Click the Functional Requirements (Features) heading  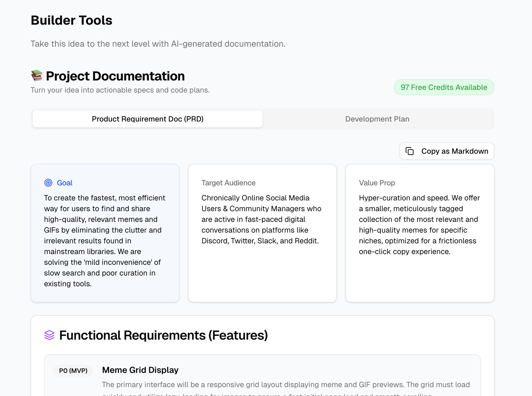[164, 335]
